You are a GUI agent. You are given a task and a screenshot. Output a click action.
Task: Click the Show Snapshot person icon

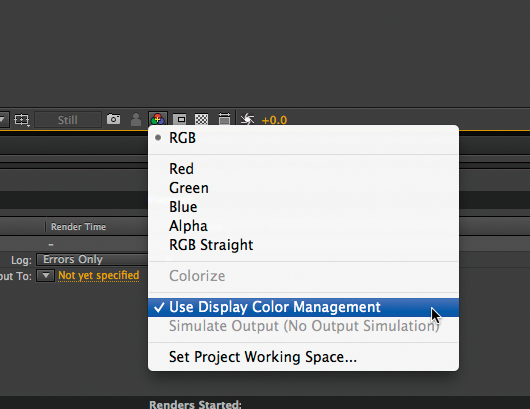point(136,119)
